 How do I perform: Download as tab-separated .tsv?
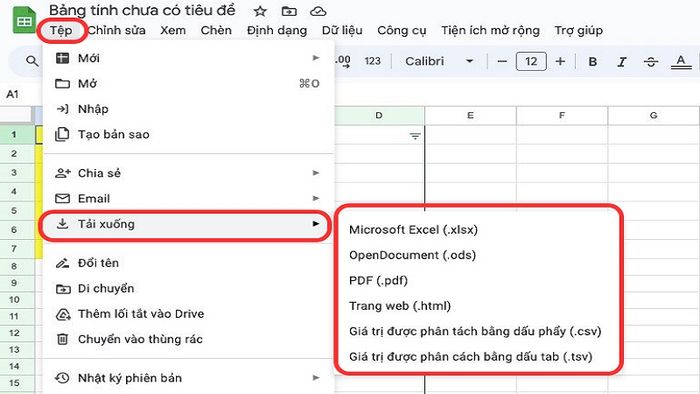(x=478, y=357)
